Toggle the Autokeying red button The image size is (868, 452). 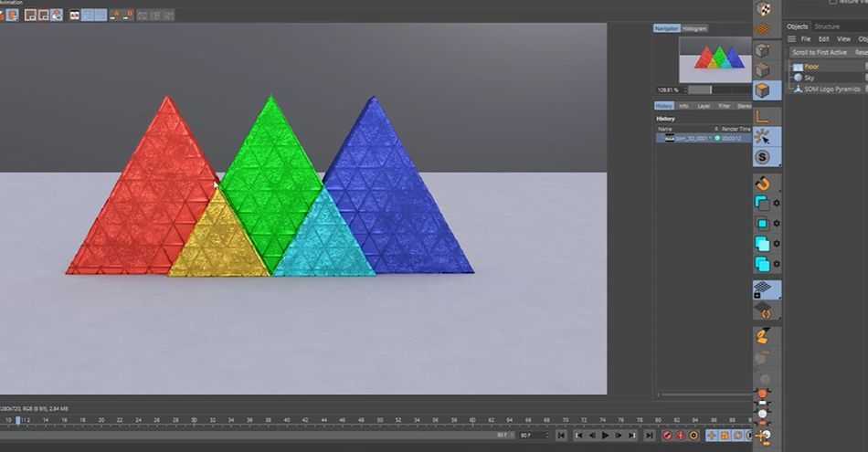pyautogui.click(x=681, y=436)
